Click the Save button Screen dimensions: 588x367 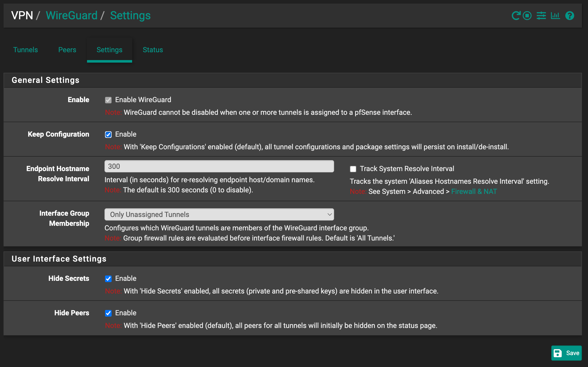pos(566,353)
